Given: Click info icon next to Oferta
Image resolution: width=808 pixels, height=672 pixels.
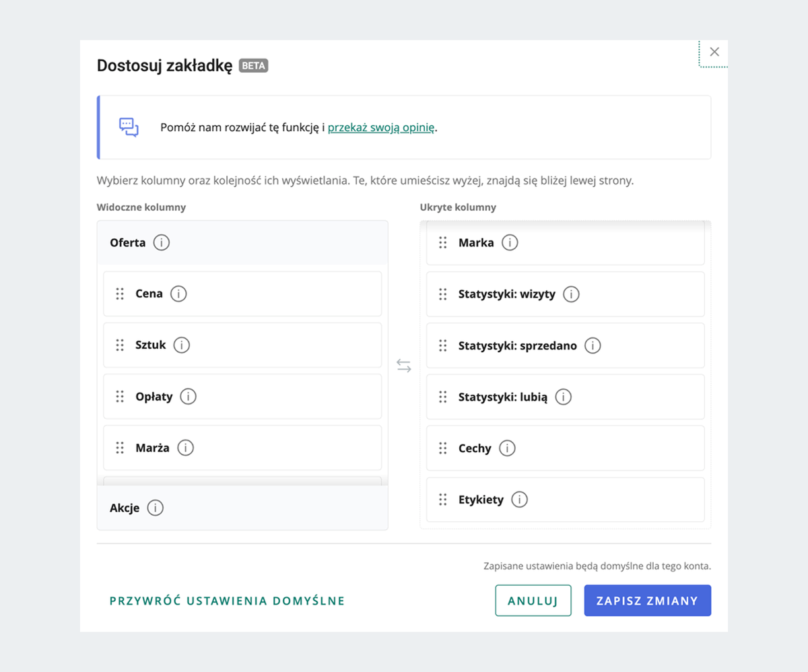Looking at the screenshot, I should coord(162,242).
